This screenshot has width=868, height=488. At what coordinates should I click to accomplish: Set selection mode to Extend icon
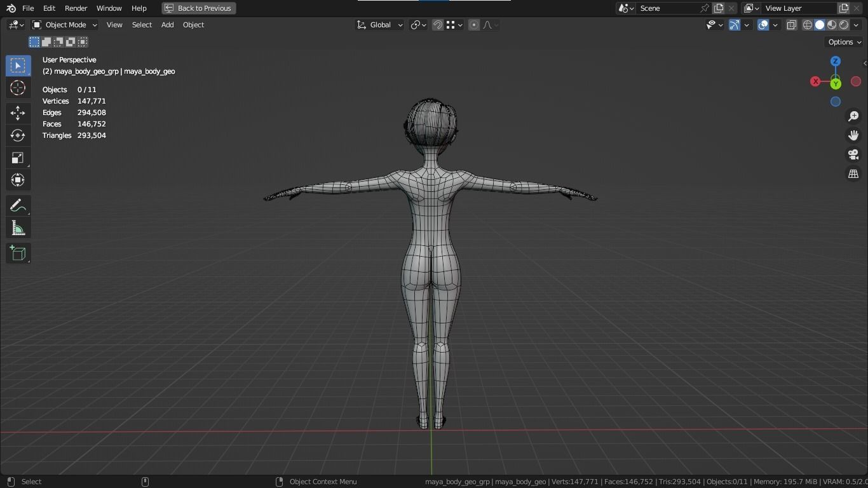click(46, 42)
